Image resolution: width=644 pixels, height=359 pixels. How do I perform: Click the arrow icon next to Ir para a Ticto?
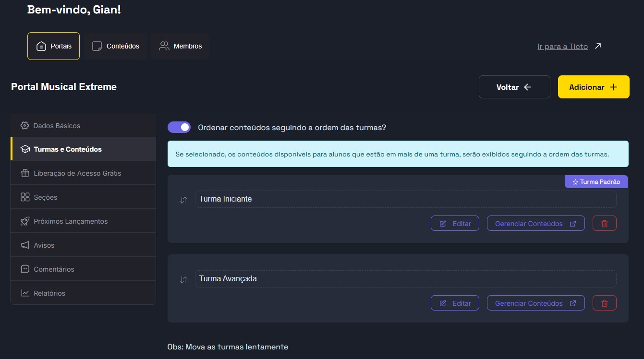click(x=597, y=46)
